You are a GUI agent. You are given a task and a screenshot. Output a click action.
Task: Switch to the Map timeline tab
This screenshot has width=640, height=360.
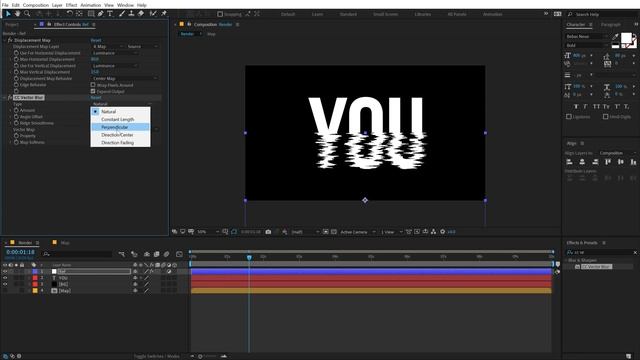(x=65, y=242)
